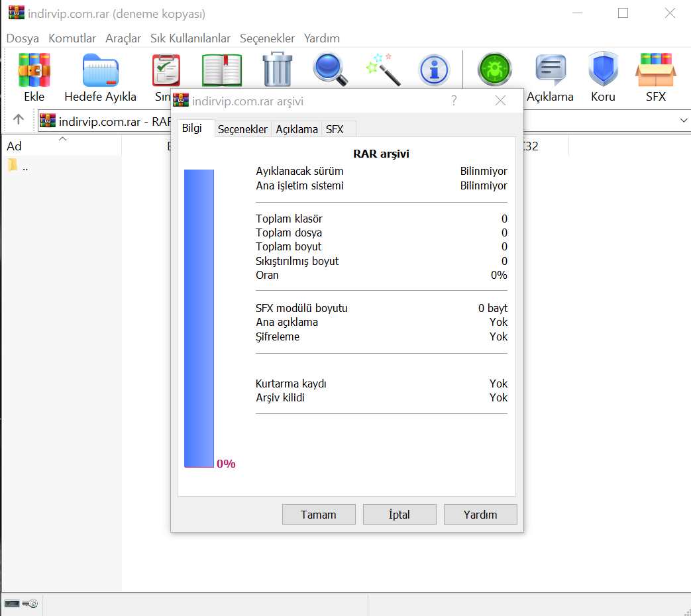The image size is (691, 616).
Task: Switch to the Seçenekler tab in dialog
Action: pos(242,129)
